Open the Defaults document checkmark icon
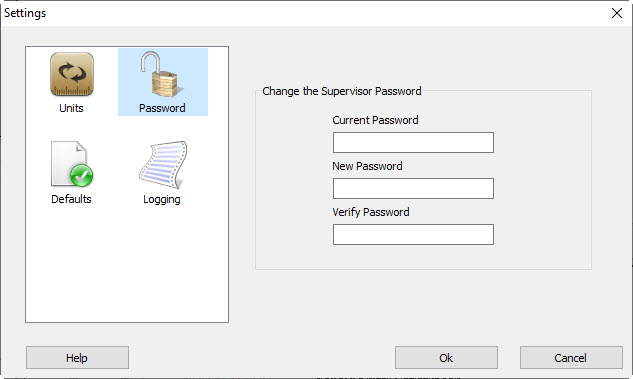Viewport: 633px width, 379px height. pyautogui.click(x=72, y=164)
